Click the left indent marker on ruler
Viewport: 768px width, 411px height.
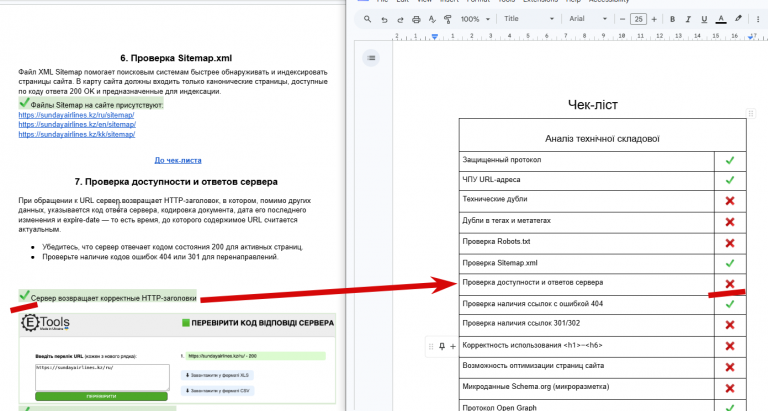tap(434, 37)
